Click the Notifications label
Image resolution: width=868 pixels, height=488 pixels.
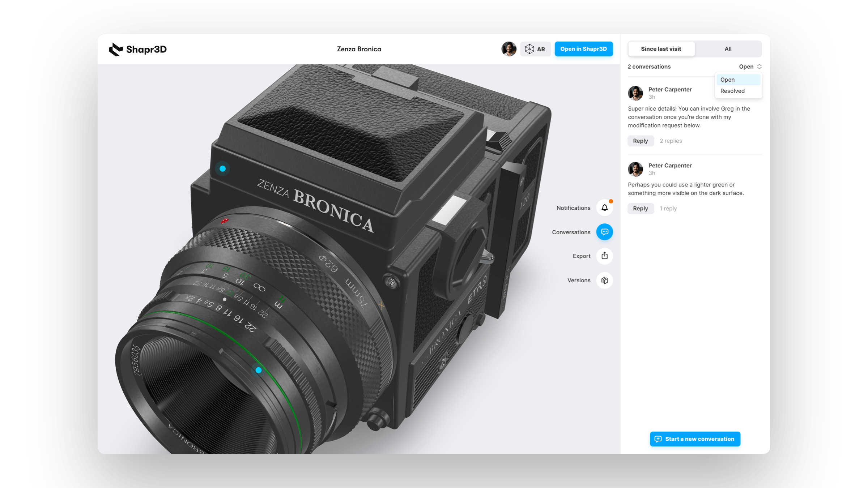[573, 208]
